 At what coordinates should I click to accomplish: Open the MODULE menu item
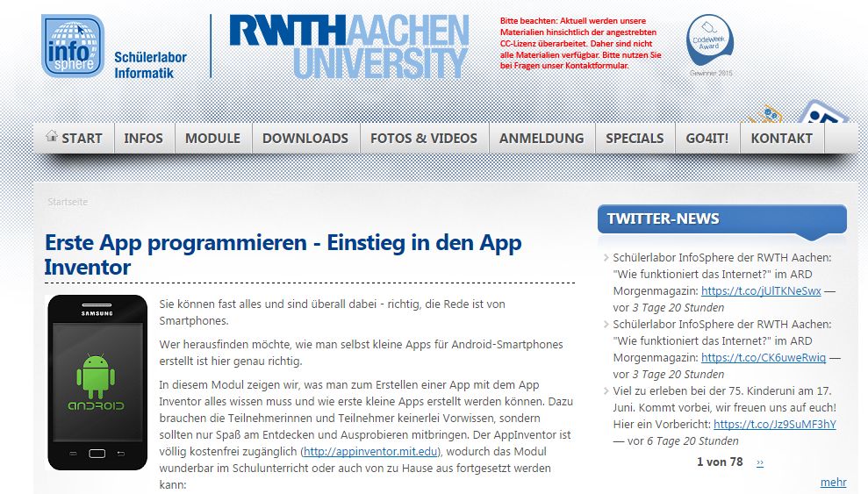pos(212,139)
